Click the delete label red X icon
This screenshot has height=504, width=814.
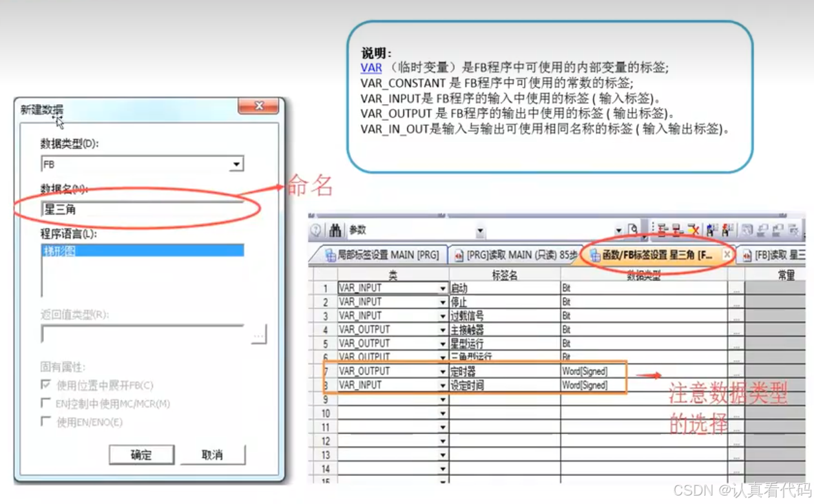pyautogui.click(x=694, y=228)
